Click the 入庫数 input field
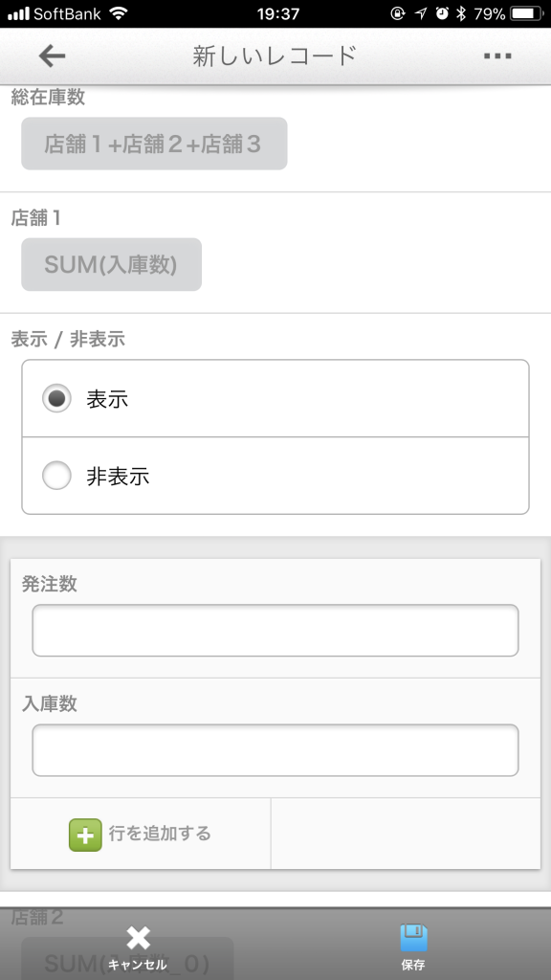The height and width of the screenshot is (980, 551). (275, 750)
